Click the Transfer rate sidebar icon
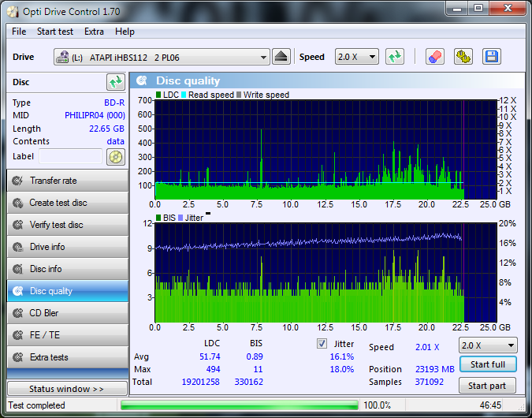Screen dimensions: 532x418 [17, 181]
